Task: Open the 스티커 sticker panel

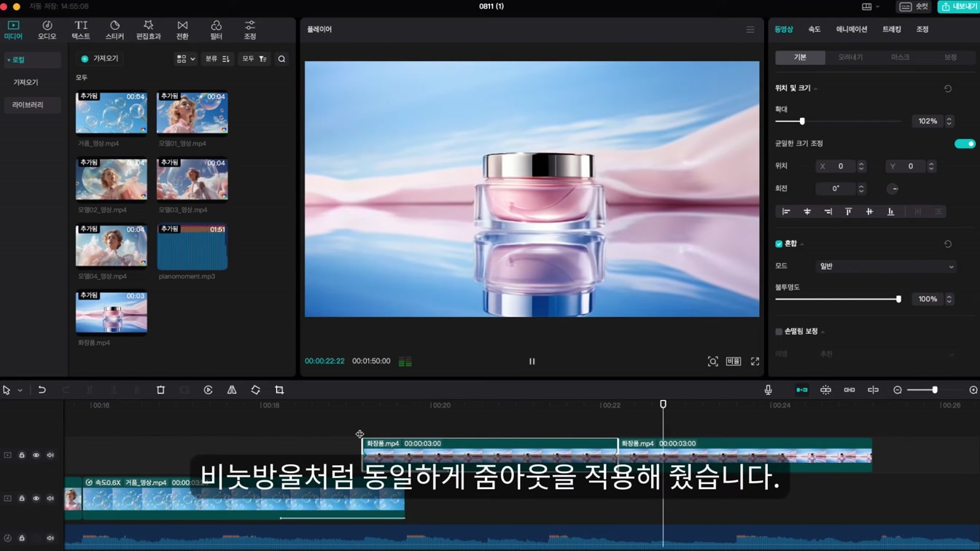Action: click(114, 30)
